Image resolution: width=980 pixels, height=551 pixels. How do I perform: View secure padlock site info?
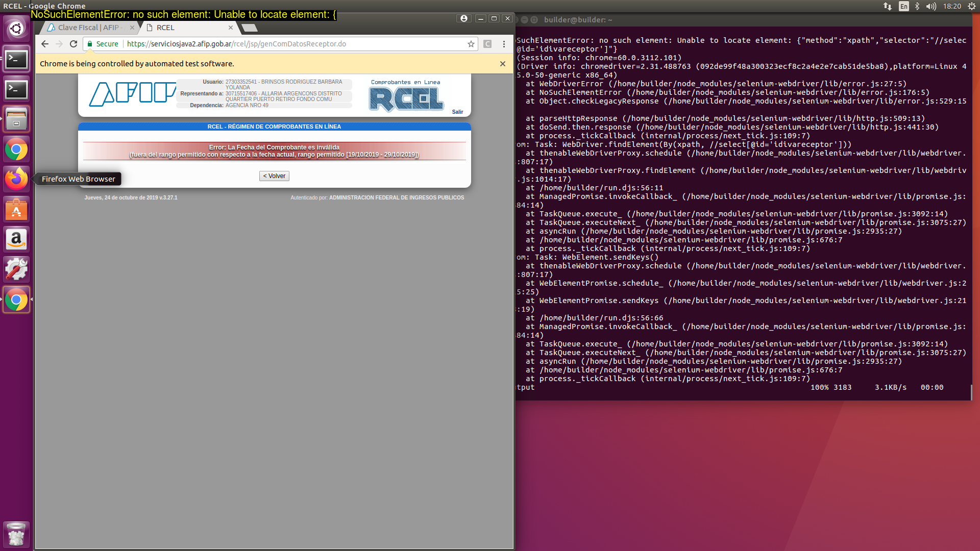click(x=90, y=44)
